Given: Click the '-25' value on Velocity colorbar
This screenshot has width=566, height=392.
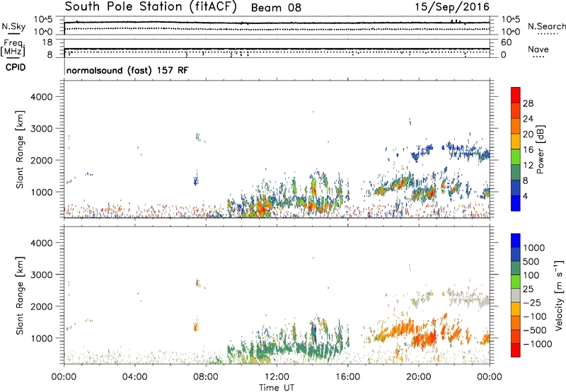Looking at the screenshot, I should 532,303.
